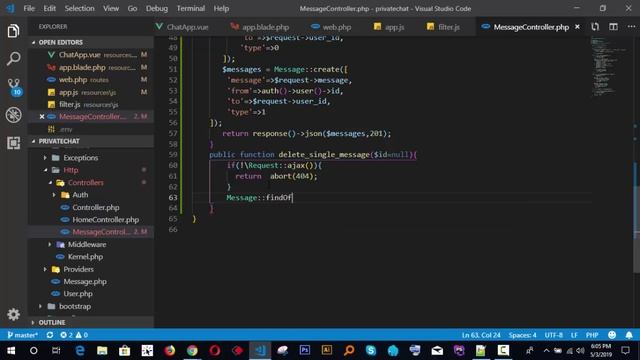The width and height of the screenshot is (640, 360).
Task: Change indentation via Spaces: 4
Action: click(522, 335)
